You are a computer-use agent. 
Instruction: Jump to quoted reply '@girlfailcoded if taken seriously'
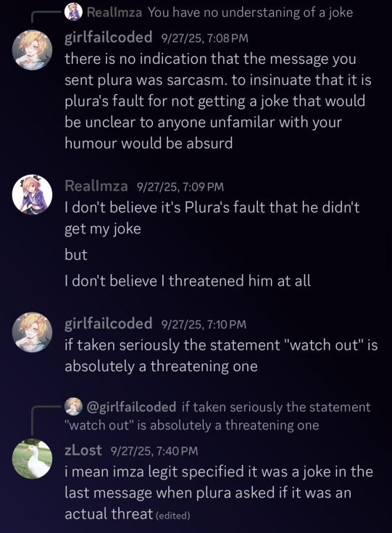(x=217, y=416)
